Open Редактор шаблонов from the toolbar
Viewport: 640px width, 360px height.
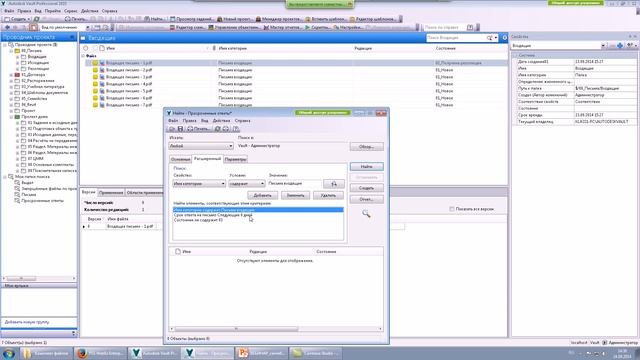pos(373,19)
